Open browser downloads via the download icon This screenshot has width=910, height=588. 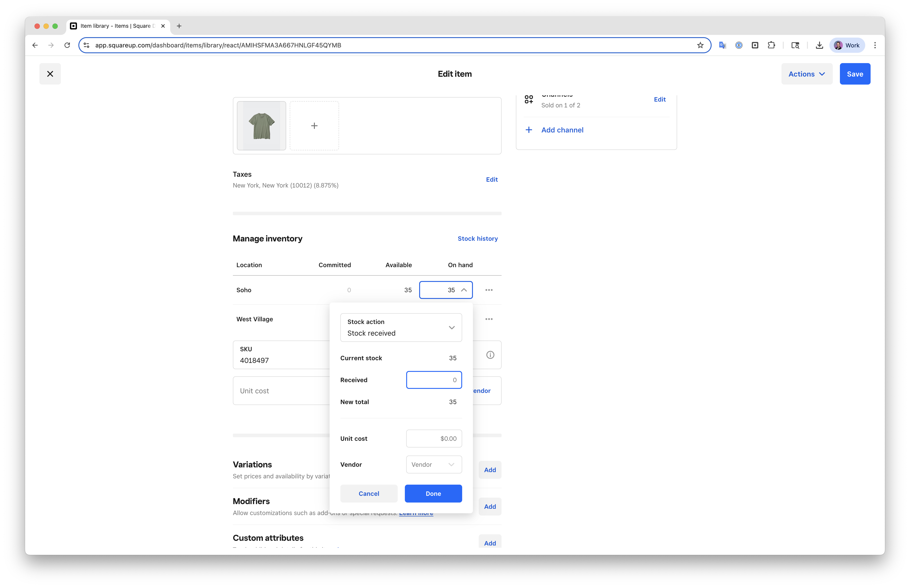[x=820, y=45]
